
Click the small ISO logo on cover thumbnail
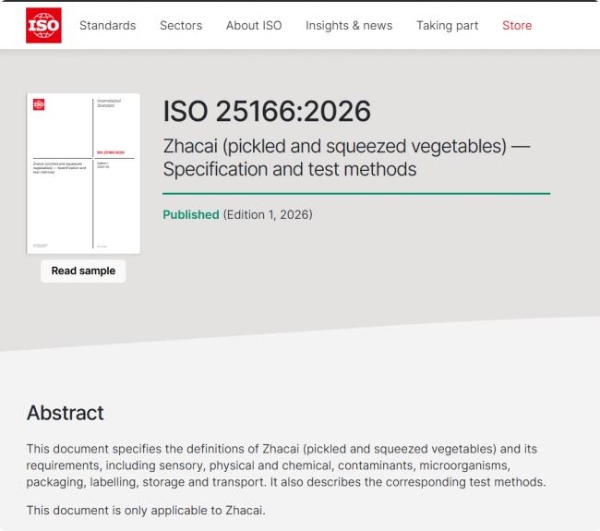pyautogui.click(x=39, y=104)
